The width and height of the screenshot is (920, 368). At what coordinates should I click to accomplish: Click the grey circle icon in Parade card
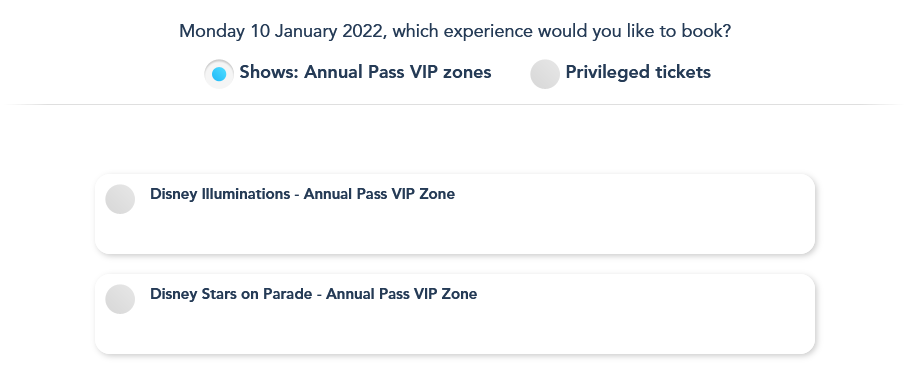[x=120, y=299]
